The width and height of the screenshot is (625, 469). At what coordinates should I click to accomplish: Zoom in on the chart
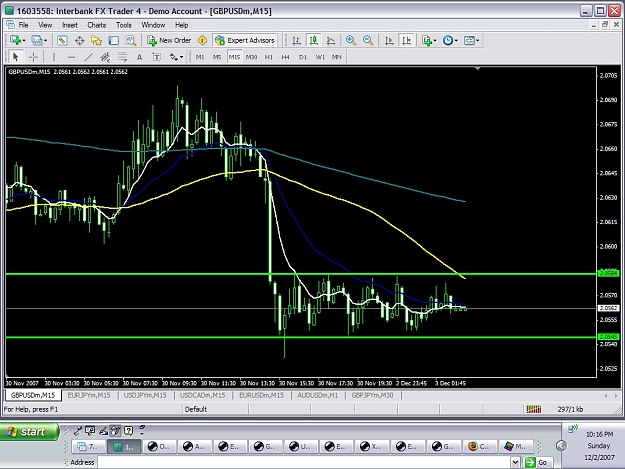pos(351,40)
